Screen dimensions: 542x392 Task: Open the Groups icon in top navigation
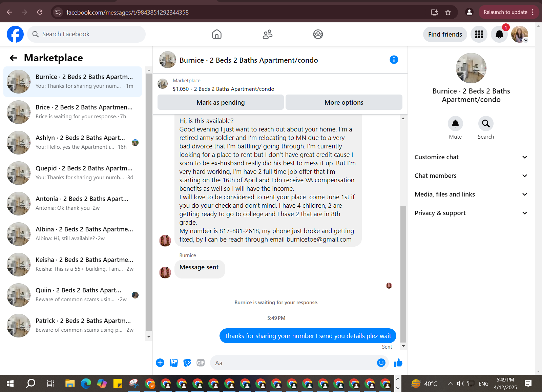[318, 34]
